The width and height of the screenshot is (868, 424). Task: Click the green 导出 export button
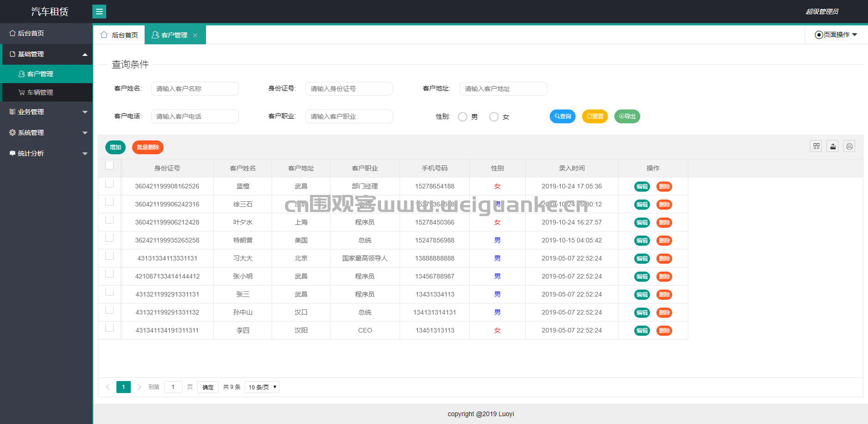point(627,116)
